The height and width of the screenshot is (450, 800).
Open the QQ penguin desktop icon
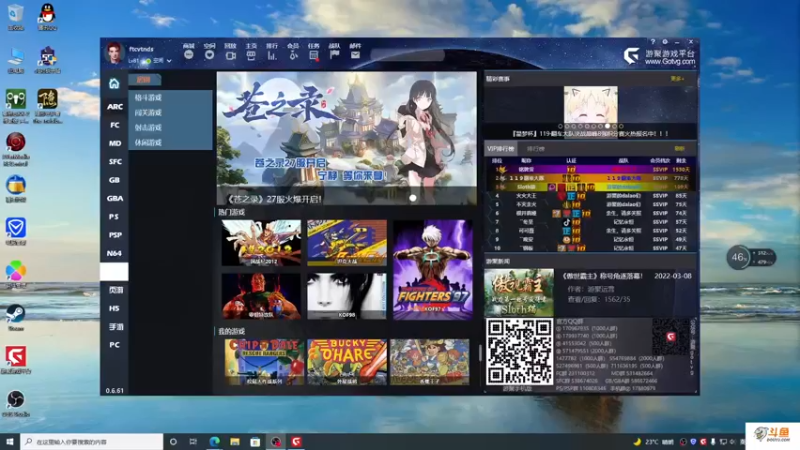(x=47, y=17)
